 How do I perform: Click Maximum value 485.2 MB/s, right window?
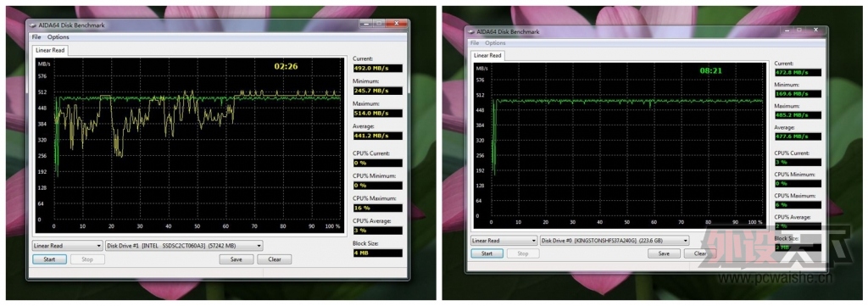(x=798, y=115)
